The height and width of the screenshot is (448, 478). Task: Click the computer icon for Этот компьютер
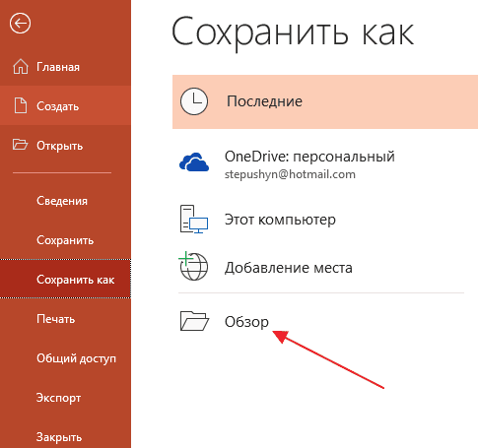194,219
